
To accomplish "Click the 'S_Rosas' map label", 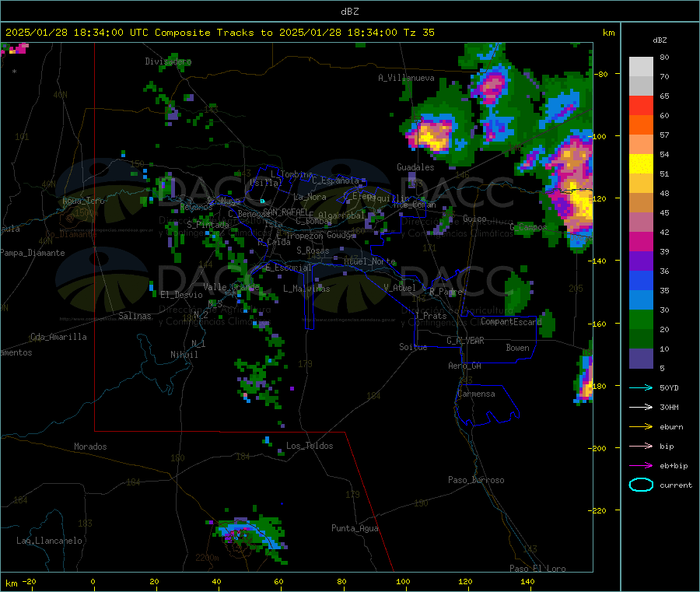I will tap(313, 250).
